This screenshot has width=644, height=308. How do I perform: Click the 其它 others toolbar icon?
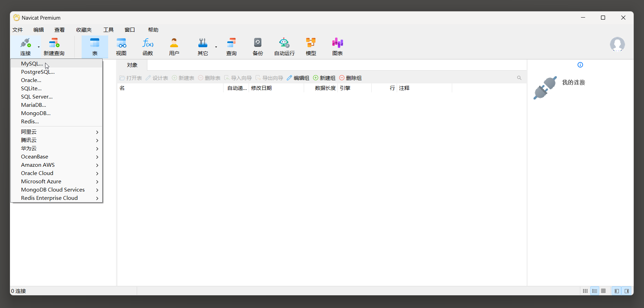pos(203,47)
